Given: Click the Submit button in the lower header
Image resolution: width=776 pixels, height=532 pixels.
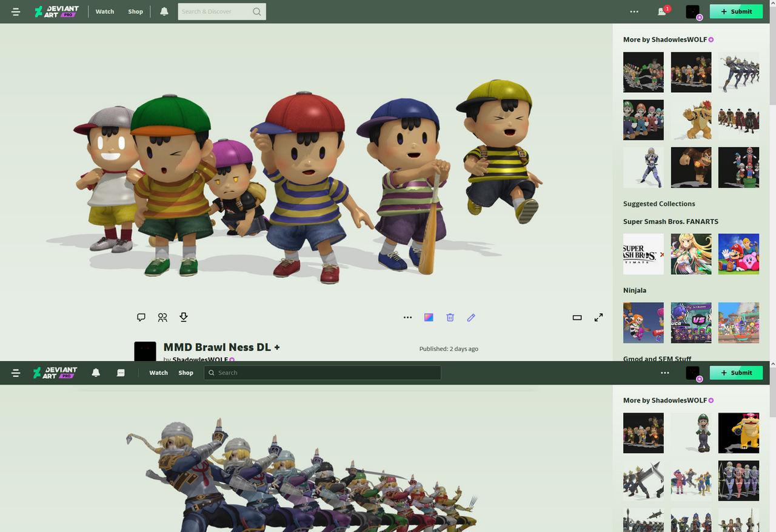Looking at the screenshot, I should click(x=736, y=373).
